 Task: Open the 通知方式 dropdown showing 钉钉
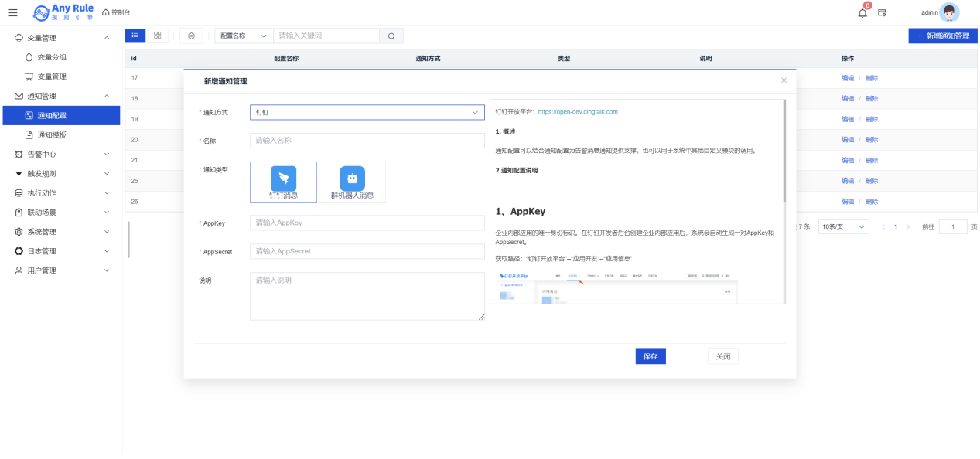pyautogui.click(x=367, y=112)
